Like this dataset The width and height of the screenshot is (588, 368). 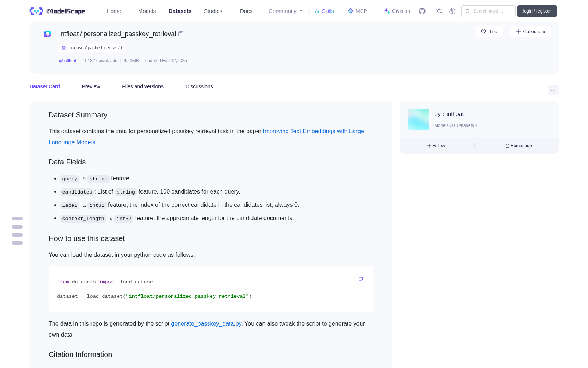[x=490, y=32]
